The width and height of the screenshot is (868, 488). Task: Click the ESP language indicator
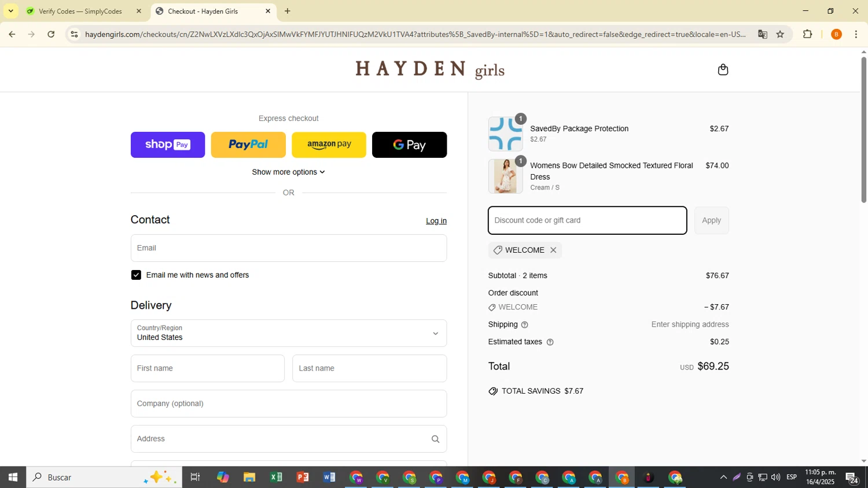tap(792, 478)
